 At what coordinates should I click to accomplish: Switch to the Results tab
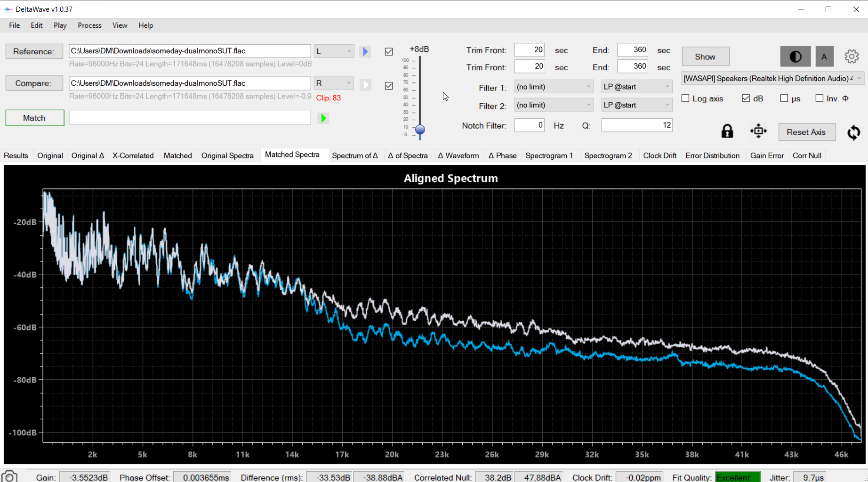click(16, 155)
